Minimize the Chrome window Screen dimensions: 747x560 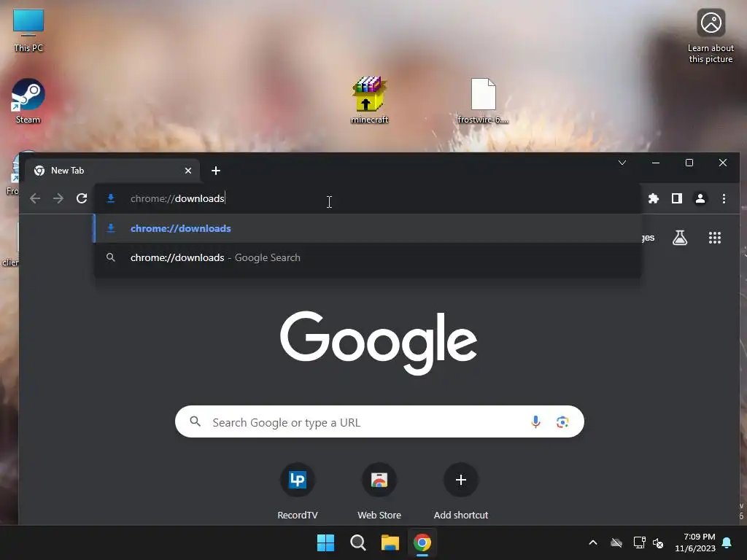point(656,163)
